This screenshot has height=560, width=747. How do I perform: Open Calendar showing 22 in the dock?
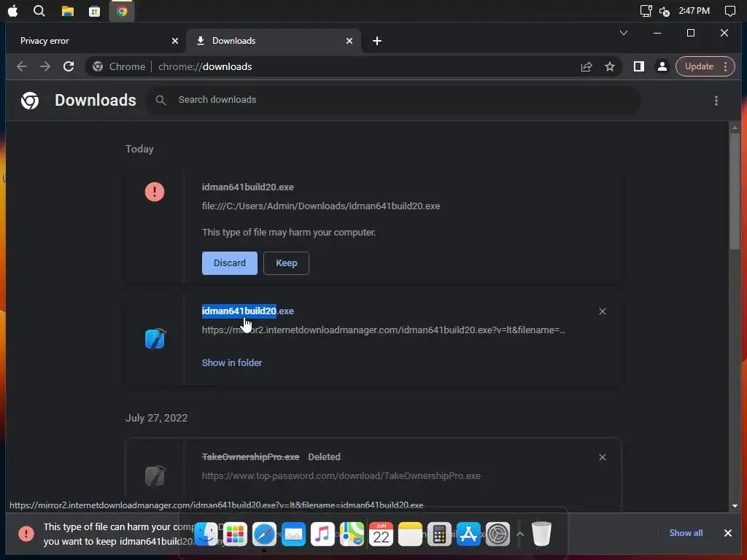[381, 534]
